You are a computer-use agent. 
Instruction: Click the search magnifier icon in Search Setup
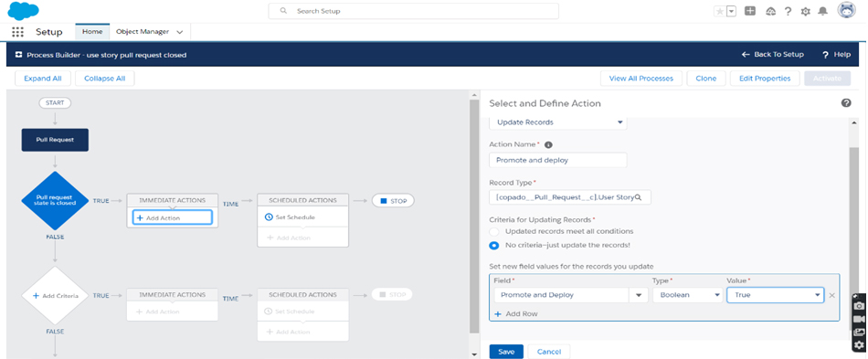coord(283,11)
